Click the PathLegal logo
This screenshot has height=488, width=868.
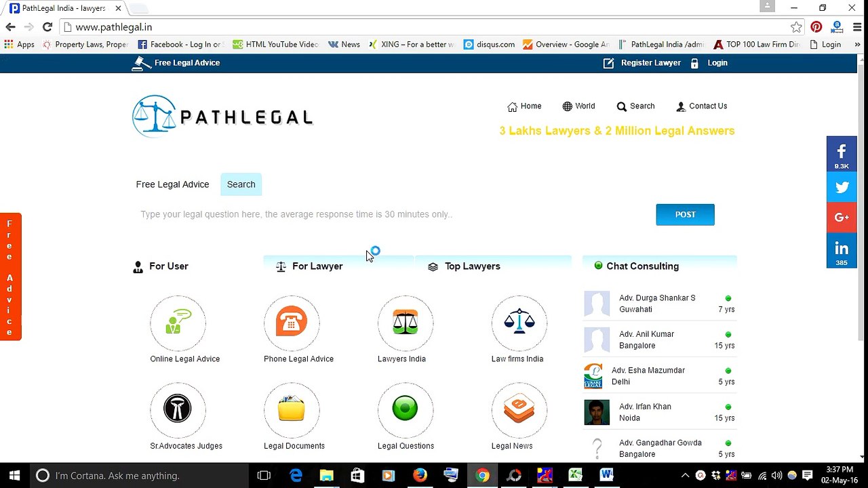(222, 117)
